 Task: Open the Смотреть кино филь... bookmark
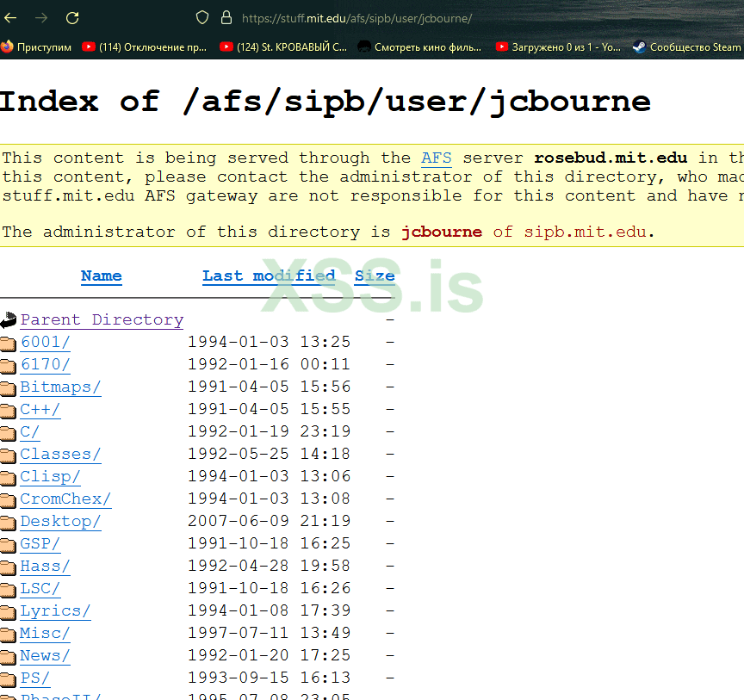click(x=419, y=47)
